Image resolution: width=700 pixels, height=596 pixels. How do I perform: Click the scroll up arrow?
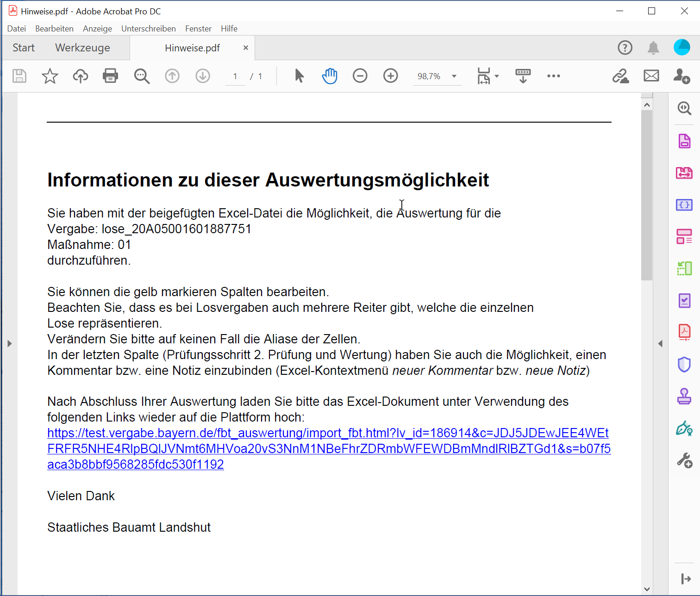pyautogui.click(x=647, y=105)
